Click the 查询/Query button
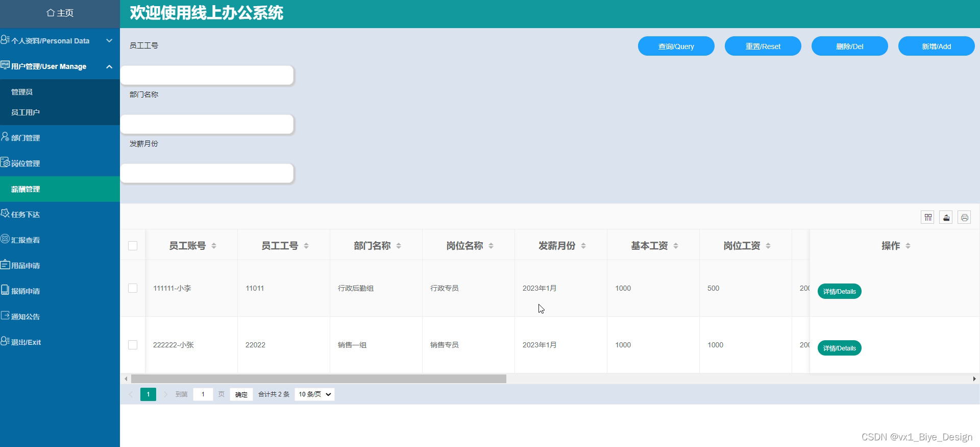The image size is (980, 447). [x=676, y=46]
